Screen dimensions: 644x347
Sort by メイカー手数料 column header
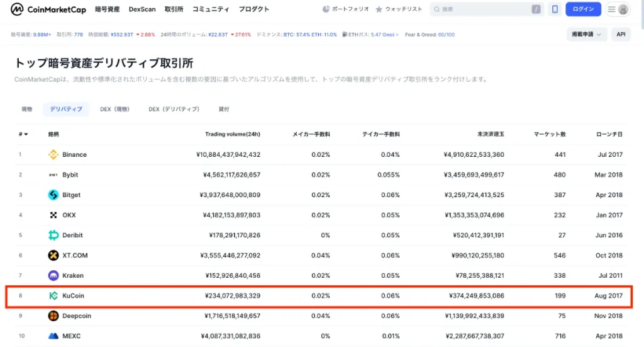[311, 134]
